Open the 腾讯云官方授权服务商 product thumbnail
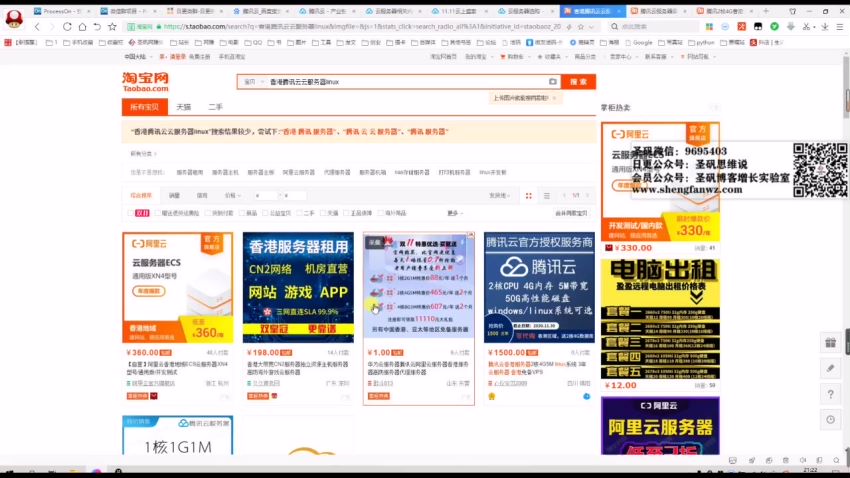 539,288
